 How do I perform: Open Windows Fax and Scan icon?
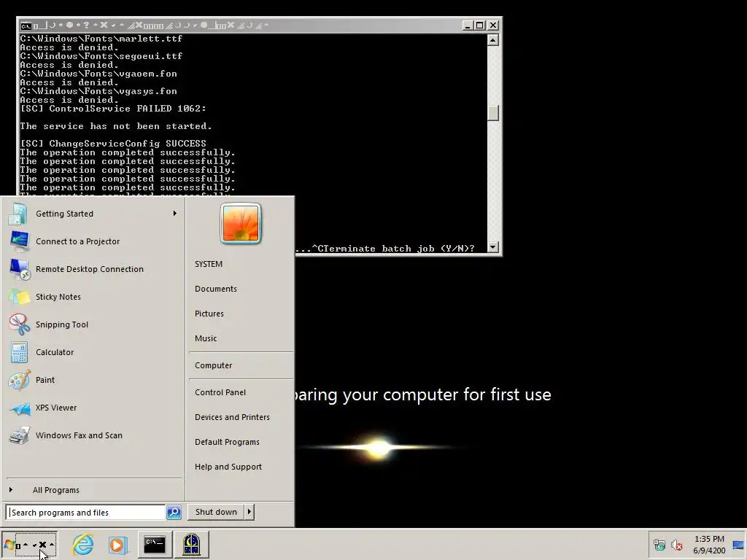[19, 435]
